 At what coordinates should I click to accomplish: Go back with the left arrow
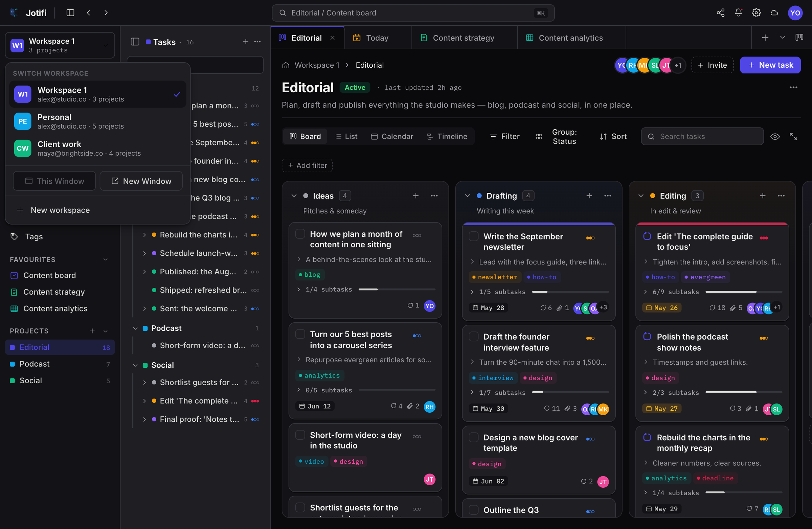click(88, 13)
